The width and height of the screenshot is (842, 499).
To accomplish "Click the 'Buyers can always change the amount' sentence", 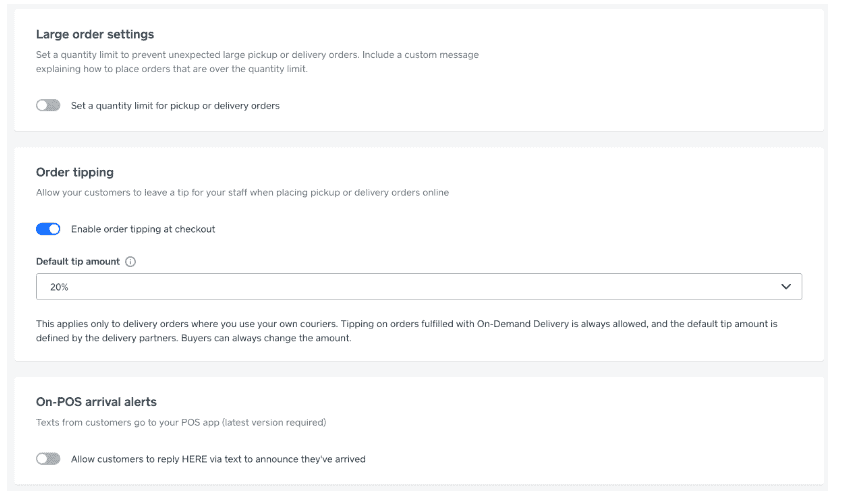I will pyautogui.click(x=266, y=338).
